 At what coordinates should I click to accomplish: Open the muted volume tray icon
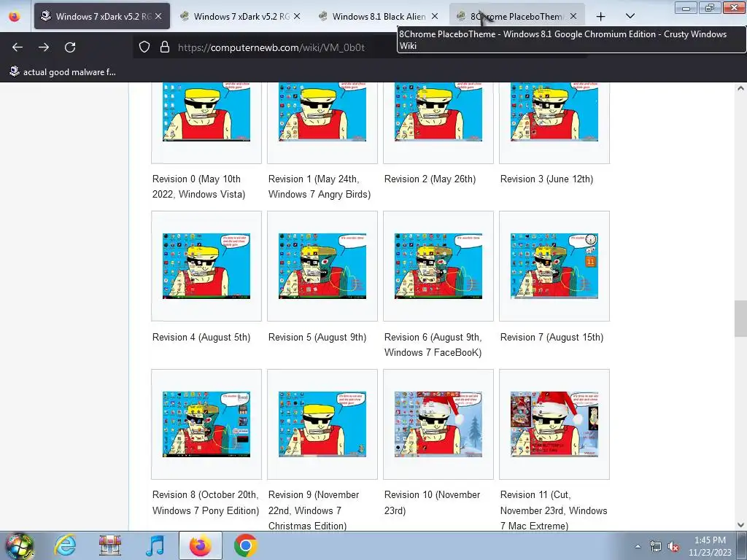pos(673,547)
